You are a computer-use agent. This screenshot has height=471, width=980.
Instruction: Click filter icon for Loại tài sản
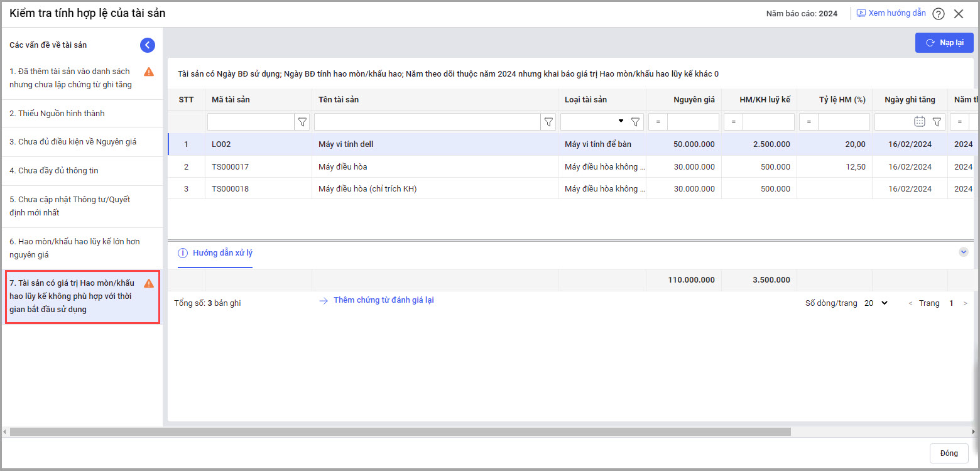635,122
